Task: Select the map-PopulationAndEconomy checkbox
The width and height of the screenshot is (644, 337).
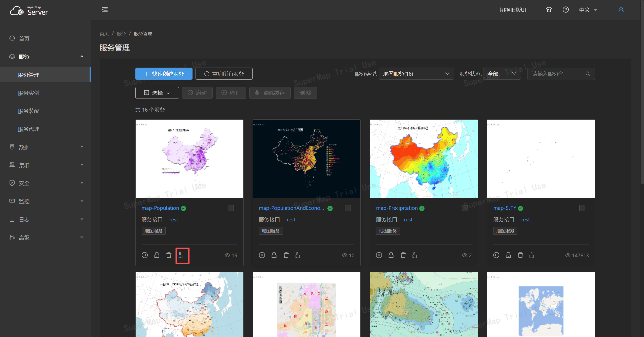Action: tap(348, 208)
